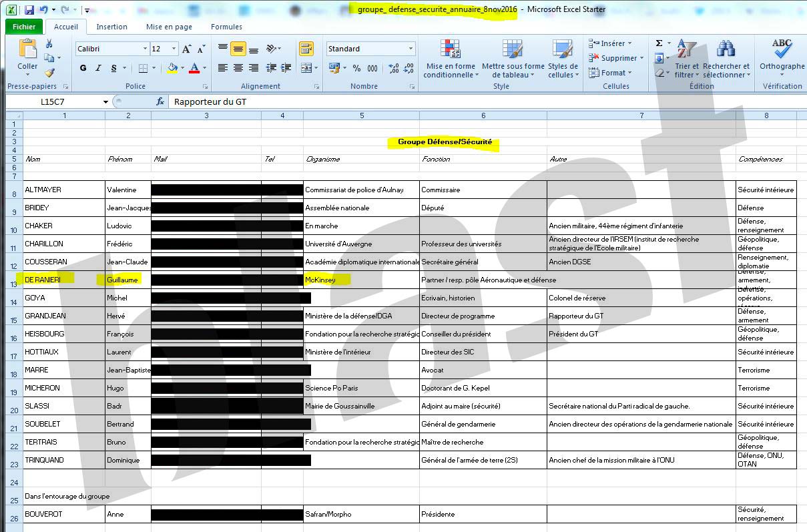Image resolution: width=807 pixels, height=532 pixels.
Task: Apply thousands separator 000 icon
Action: point(372,68)
